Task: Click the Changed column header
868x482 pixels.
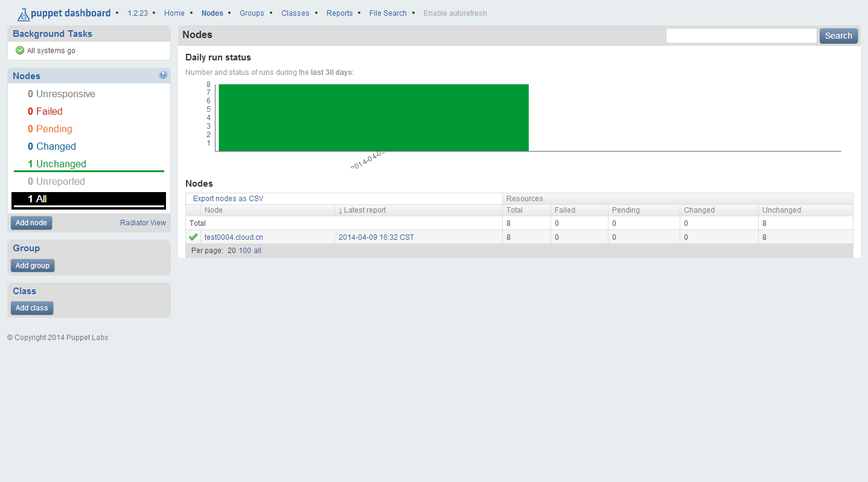Action: click(x=699, y=210)
